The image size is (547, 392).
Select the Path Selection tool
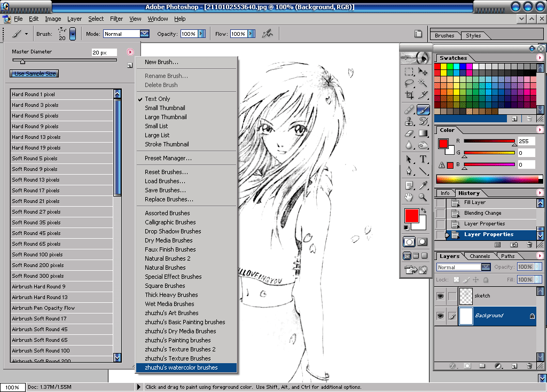click(x=409, y=159)
